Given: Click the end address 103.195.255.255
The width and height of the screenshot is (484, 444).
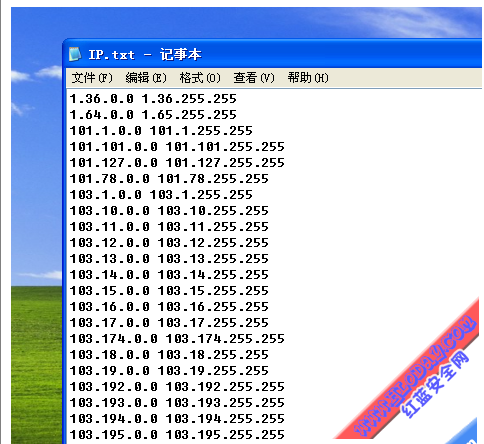Looking at the screenshot, I should pyautogui.click(x=225, y=435).
